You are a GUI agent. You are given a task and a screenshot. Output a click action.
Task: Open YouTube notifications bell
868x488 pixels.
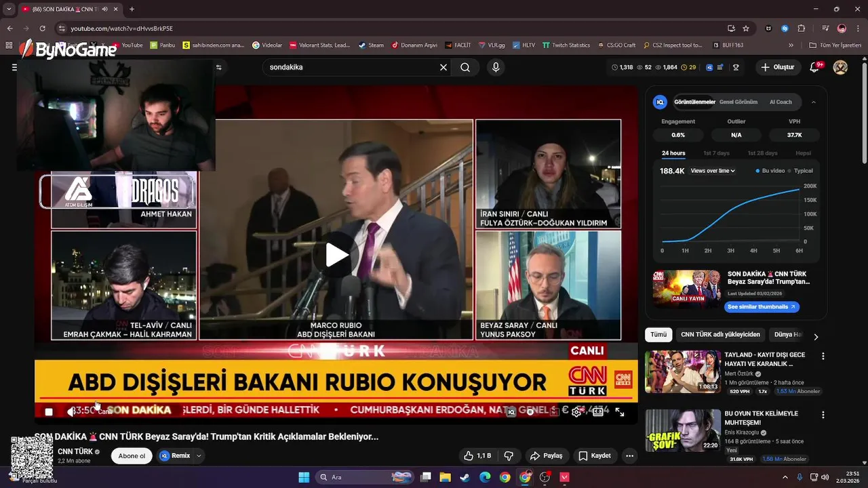coord(816,67)
